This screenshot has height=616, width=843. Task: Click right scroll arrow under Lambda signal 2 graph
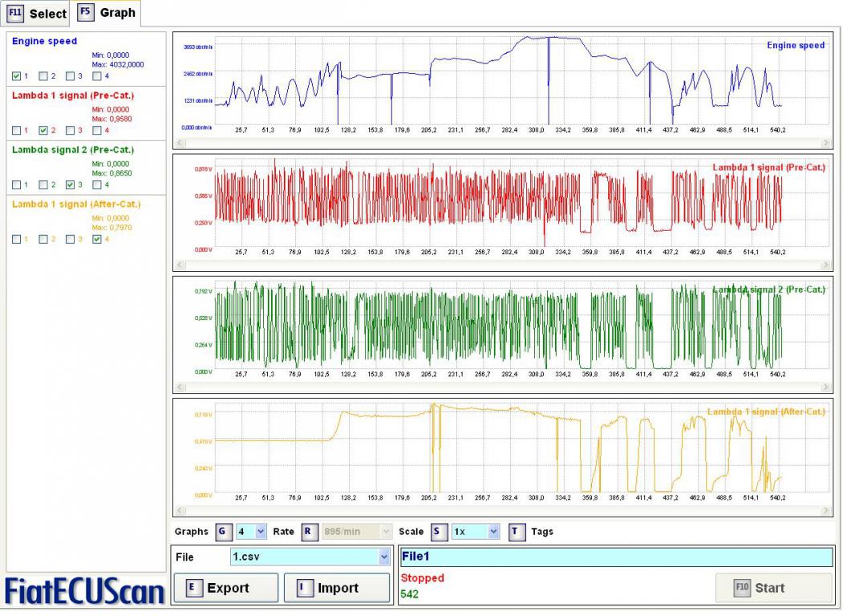pyautogui.click(x=826, y=387)
